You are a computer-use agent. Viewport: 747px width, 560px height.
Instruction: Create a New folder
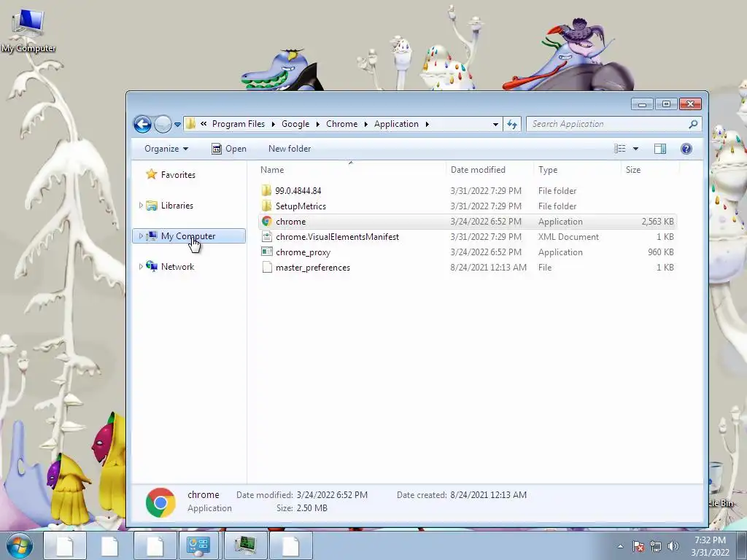pos(290,149)
